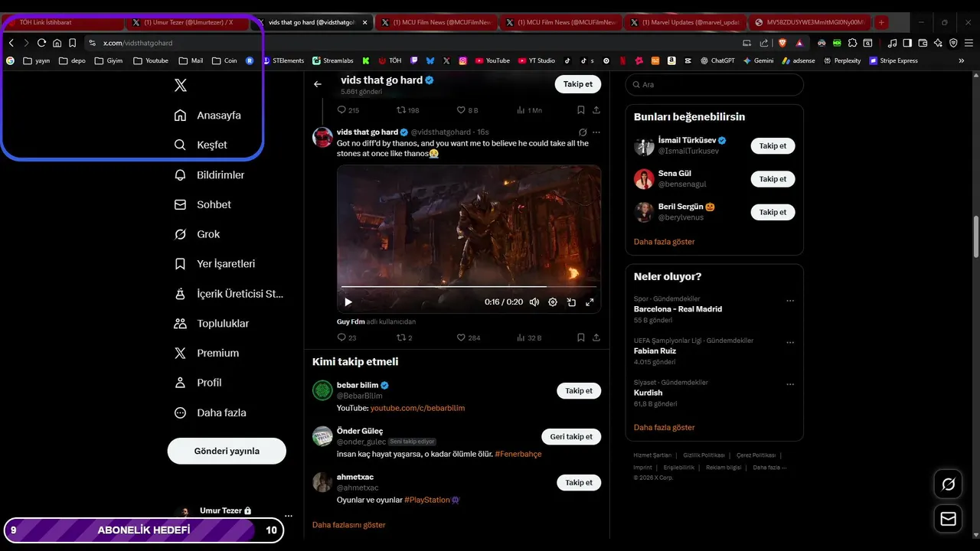The height and width of the screenshot is (551, 980).
Task: Follow Beril Sergün with Takip et
Action: click(x=773, y=212)
